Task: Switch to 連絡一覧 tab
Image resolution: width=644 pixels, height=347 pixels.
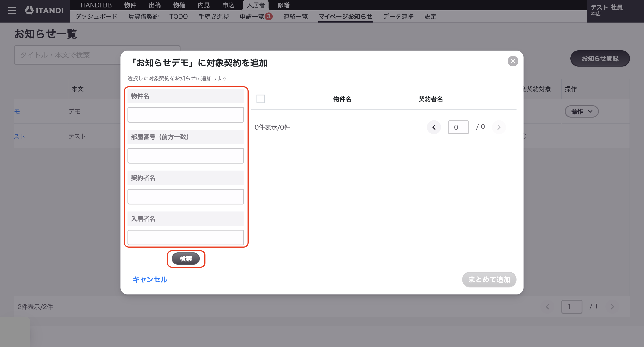Action: click(295, 16)
